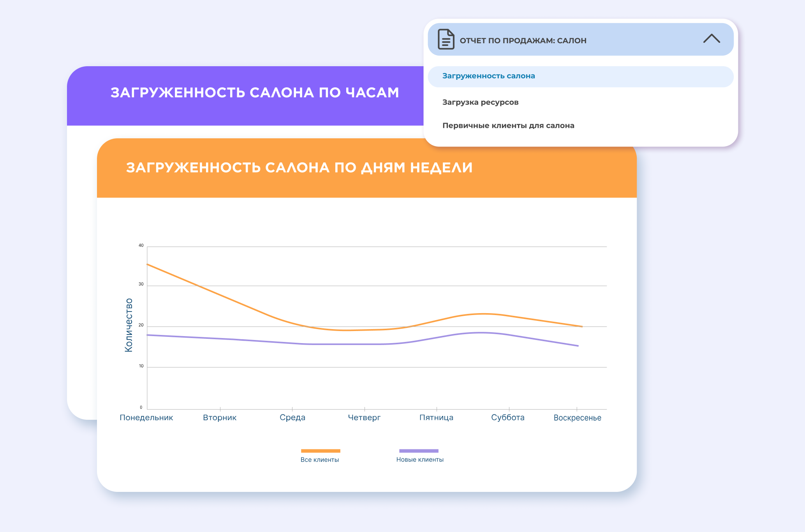Click the Вторник axis label
805x532 pixels.
click(x=220, y=417)
